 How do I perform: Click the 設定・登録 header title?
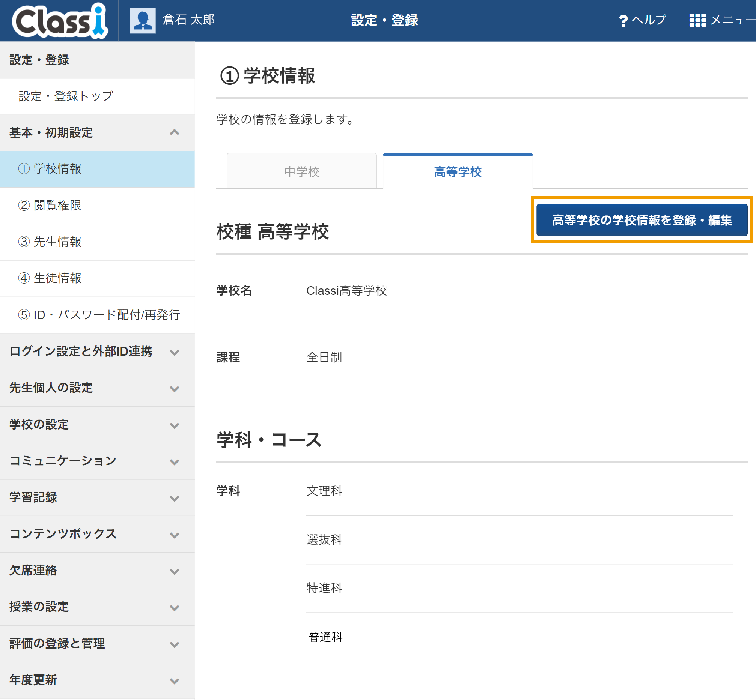[385, 21]
